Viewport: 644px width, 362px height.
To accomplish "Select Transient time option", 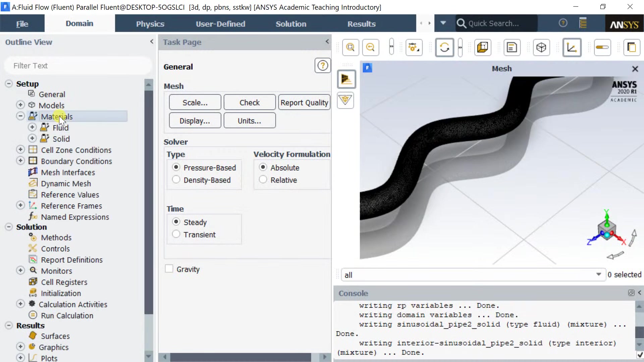I will click(x=176, y=234).
